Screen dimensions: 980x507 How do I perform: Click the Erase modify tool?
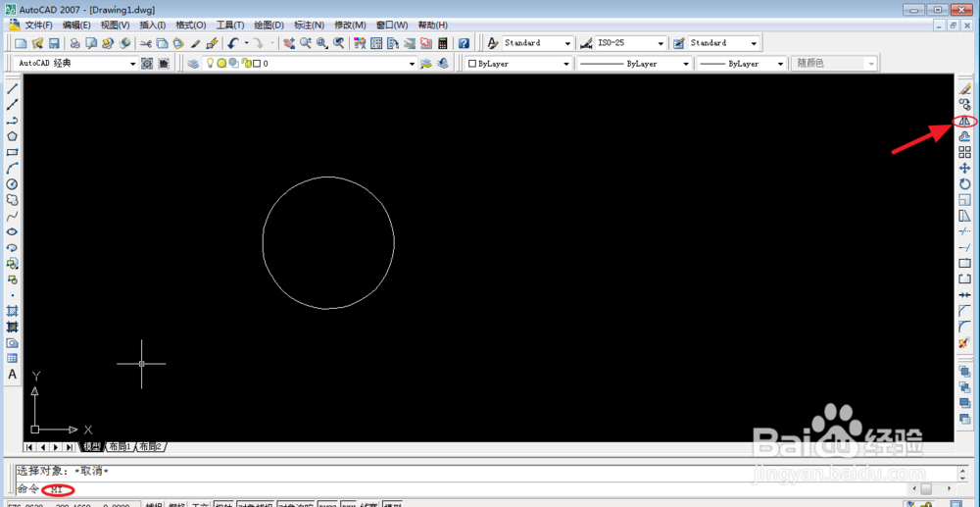coord(965,90)
